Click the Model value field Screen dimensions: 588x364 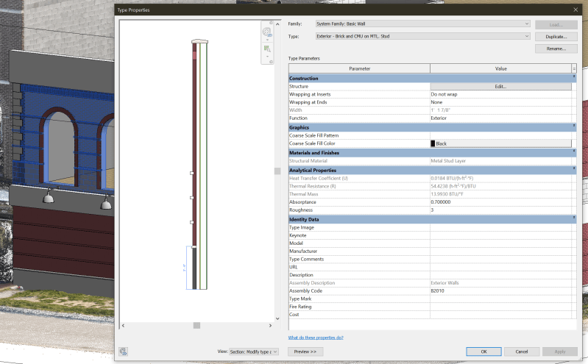coord(500,243)
